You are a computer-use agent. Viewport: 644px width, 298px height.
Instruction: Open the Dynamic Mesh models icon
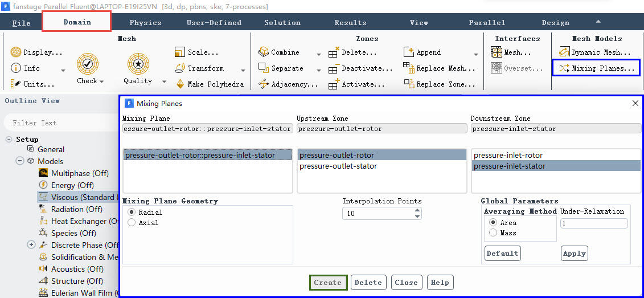pyautogui.click(x=564, y=52)
